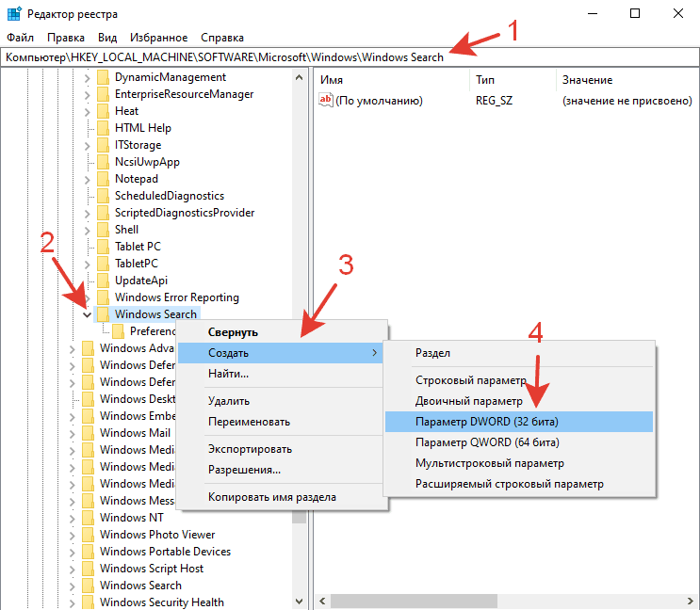Click the HTML Help folder icon
Viewport: 700px width, 610px height.
[x=103, y=128]
